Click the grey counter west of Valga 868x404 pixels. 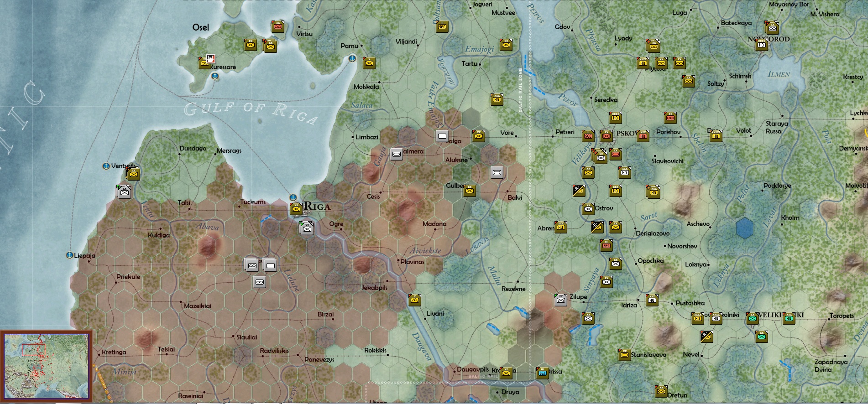click(442, 136)
